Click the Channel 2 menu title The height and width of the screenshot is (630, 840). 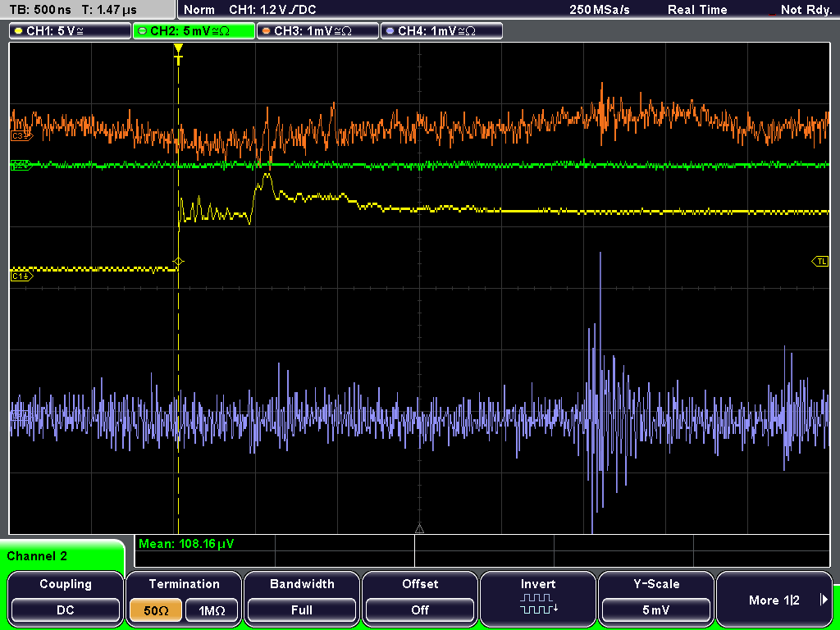tap(37, 556)
